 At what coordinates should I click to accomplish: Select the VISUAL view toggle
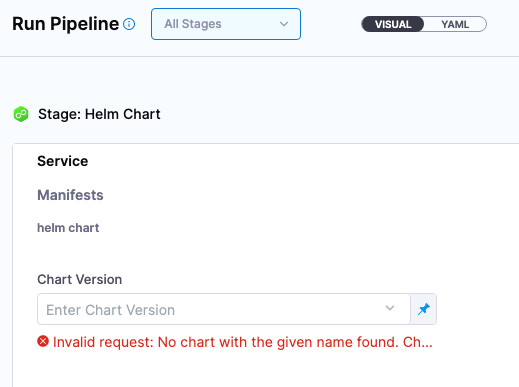[393, 24]
